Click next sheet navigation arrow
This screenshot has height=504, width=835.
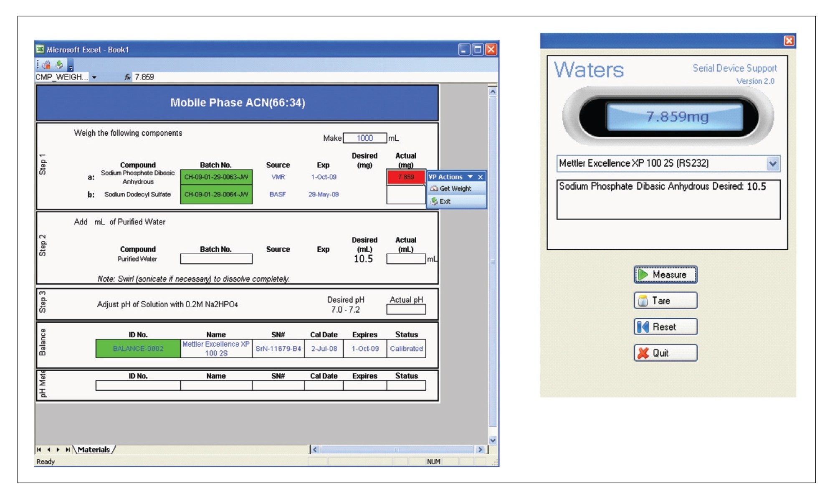[58, 450]
